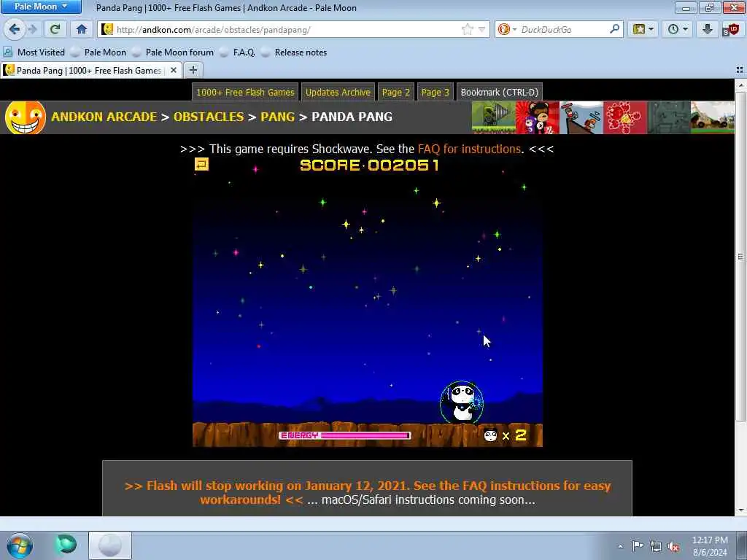
Task: Click the OBSTACLES breadcrumb link
Action: (x=209, y=117)
